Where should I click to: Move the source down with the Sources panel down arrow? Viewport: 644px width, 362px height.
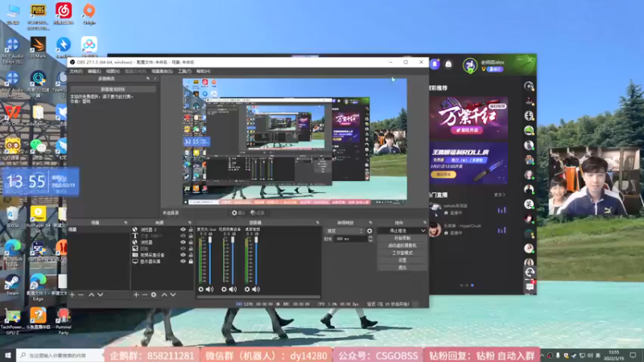(x=173, y=294)
